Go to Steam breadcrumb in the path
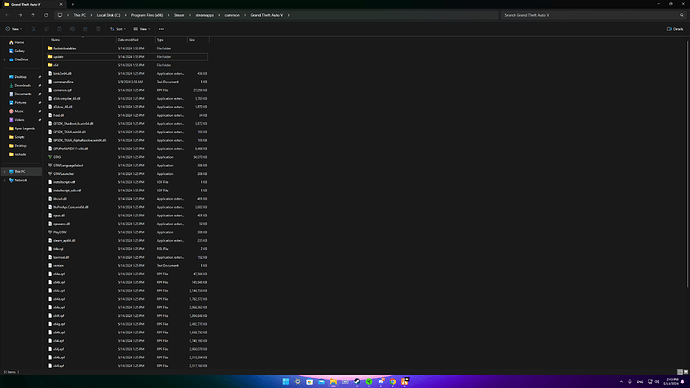Image resolution: width=690 pixels, height=388 pixels. click(179, 15)
